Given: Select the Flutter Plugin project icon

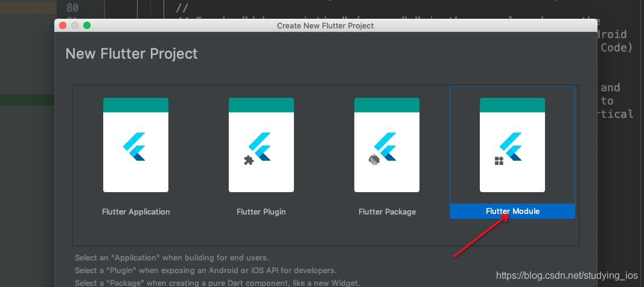Looking at the screenshot, I should pyautogui.click(x=261, y=145).
